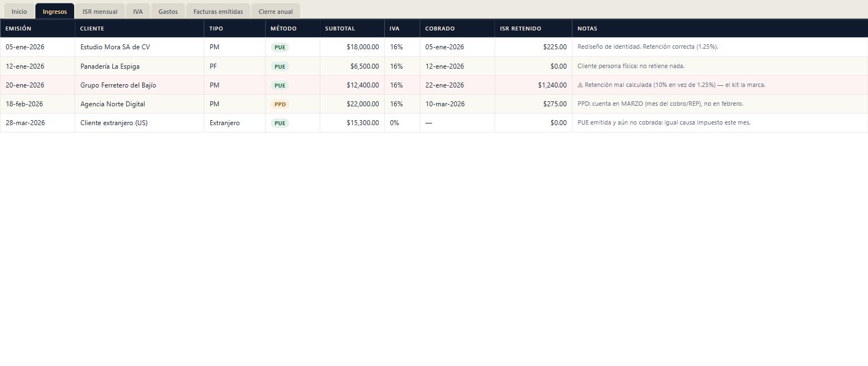The image size is (868, 366).
Task: Click the PUE badge for Estudio Mora
Action: [x=280, y=48]
